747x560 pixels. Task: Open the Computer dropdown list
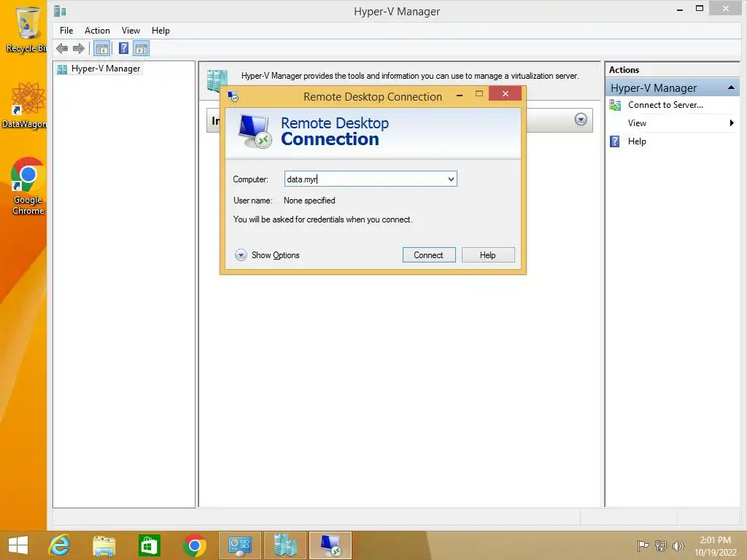tap(451, 179)
